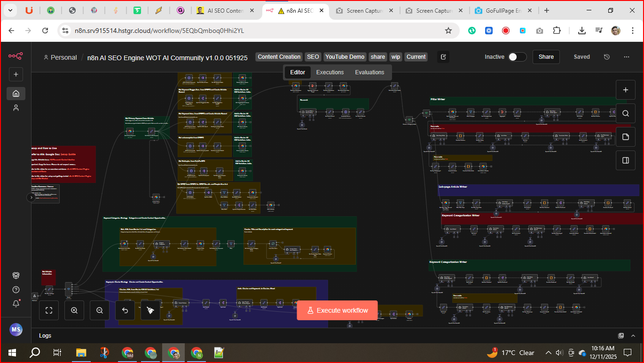This screenshot has width=644, height=363.
Task: Open the Help question mark icon
Action: coord(16,290)
